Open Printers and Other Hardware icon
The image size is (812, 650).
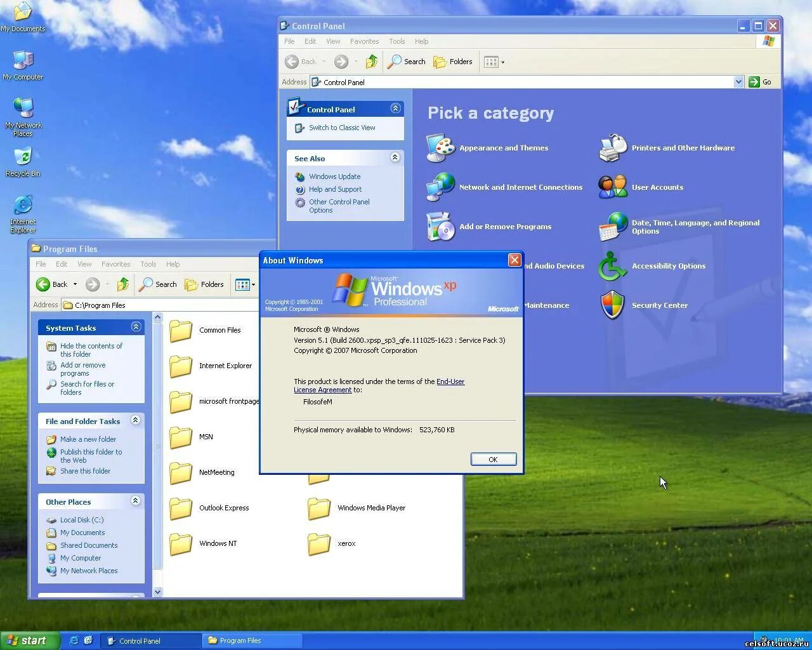click(x=613, y=148)
